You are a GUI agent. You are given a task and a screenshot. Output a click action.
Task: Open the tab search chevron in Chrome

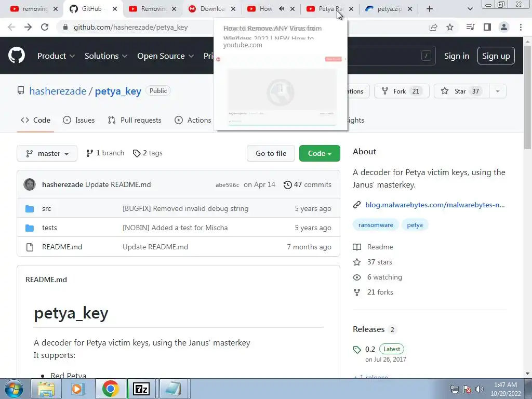(470, 9)
